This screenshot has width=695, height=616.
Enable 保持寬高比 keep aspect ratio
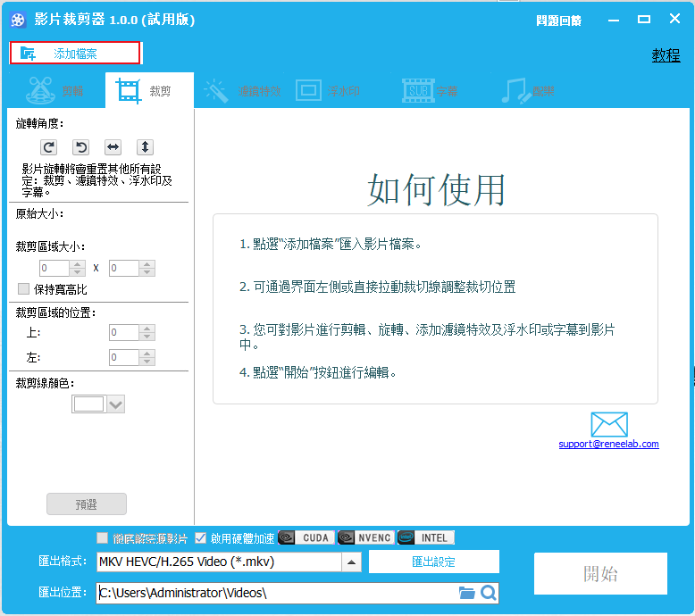click(x=23, y=288)
